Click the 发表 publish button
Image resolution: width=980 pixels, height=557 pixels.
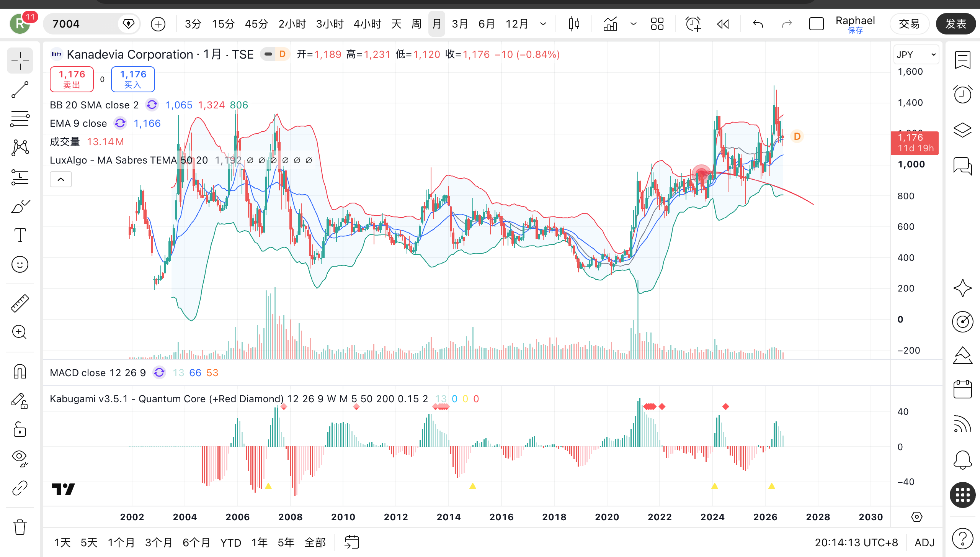[956, 24]
